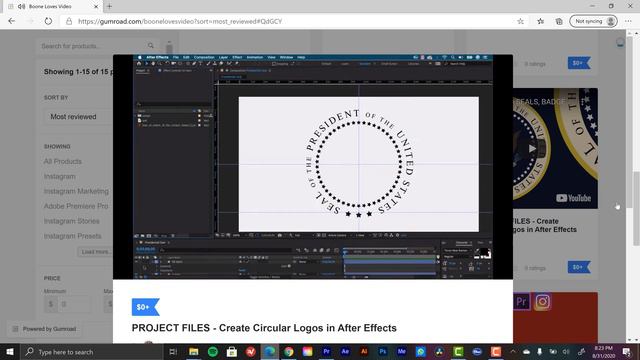Click the Instagram logo on red product card

(x=542, y=302)
